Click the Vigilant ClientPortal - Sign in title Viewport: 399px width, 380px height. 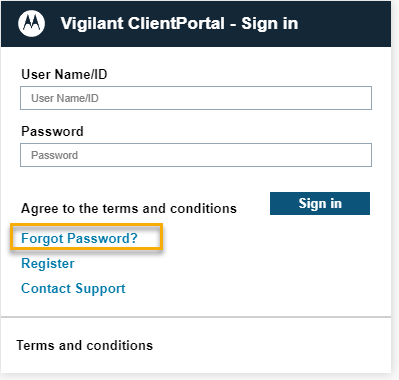(x=179, y=23)
